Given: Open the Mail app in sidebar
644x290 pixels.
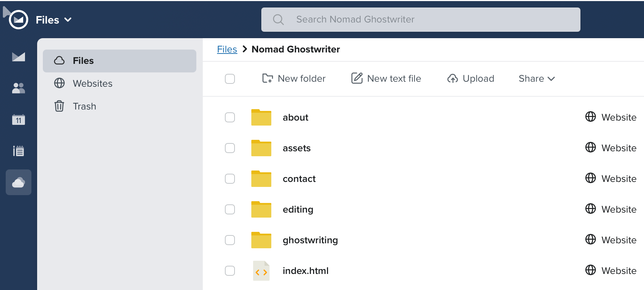Looking at the screenshot, I should [x=19, y=57].
